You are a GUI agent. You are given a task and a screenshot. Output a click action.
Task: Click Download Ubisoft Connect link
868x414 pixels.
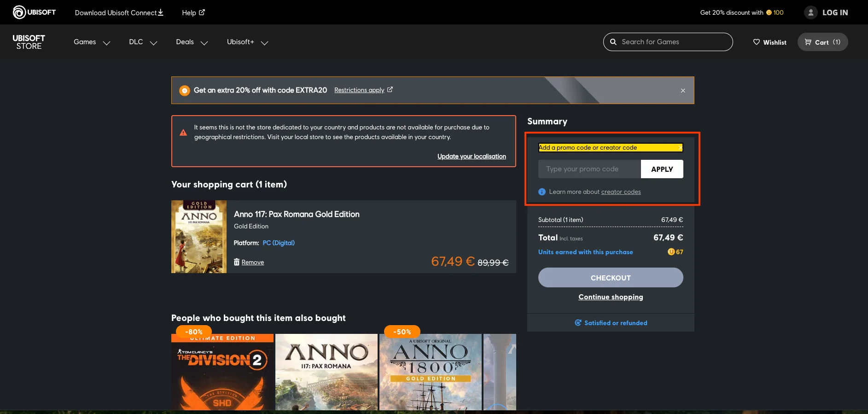coord(119,12)
